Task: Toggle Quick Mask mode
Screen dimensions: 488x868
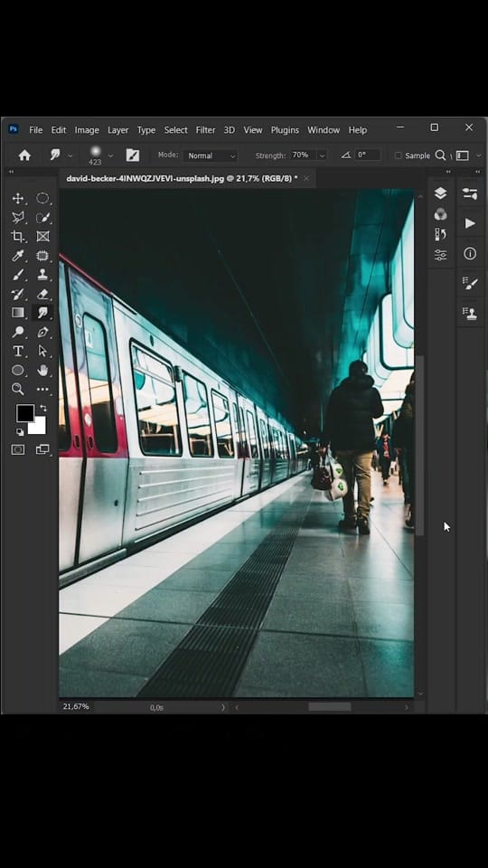Action: pos(18,449)
